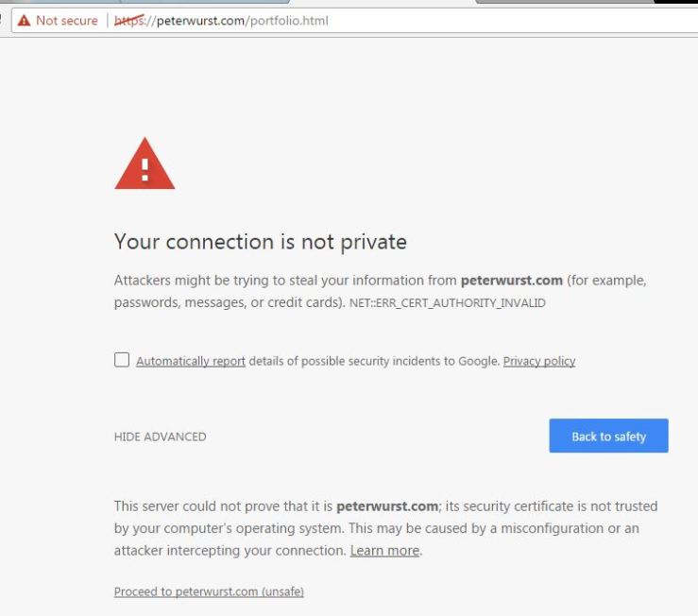Enable the automatic report checkbox
The image size is (698, 616).
point(122,360)
